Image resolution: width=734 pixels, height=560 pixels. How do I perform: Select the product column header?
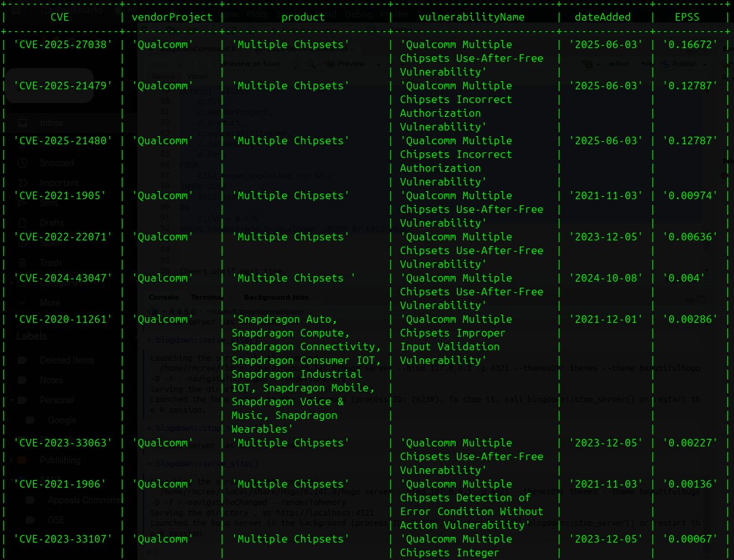point(303,17)
